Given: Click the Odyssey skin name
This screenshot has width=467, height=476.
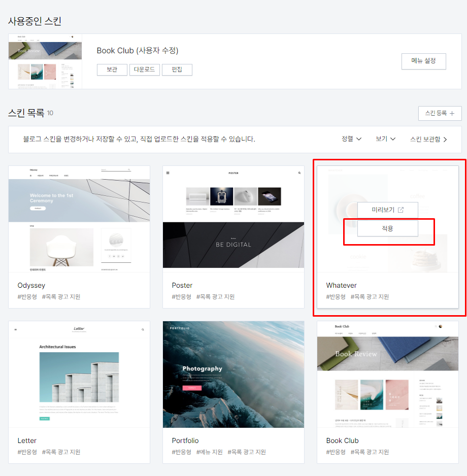Looking at the screenshot, I should coord(31,285).
